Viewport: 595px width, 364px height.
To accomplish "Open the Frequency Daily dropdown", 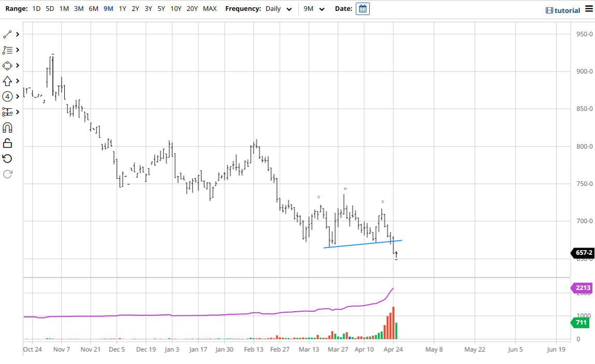I will pos(279,9).
